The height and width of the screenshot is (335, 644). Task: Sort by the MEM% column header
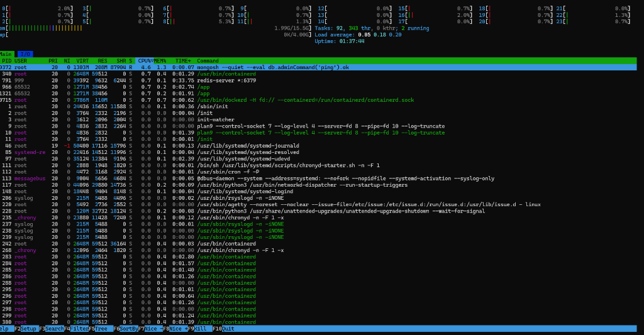[x=160, y=61]
